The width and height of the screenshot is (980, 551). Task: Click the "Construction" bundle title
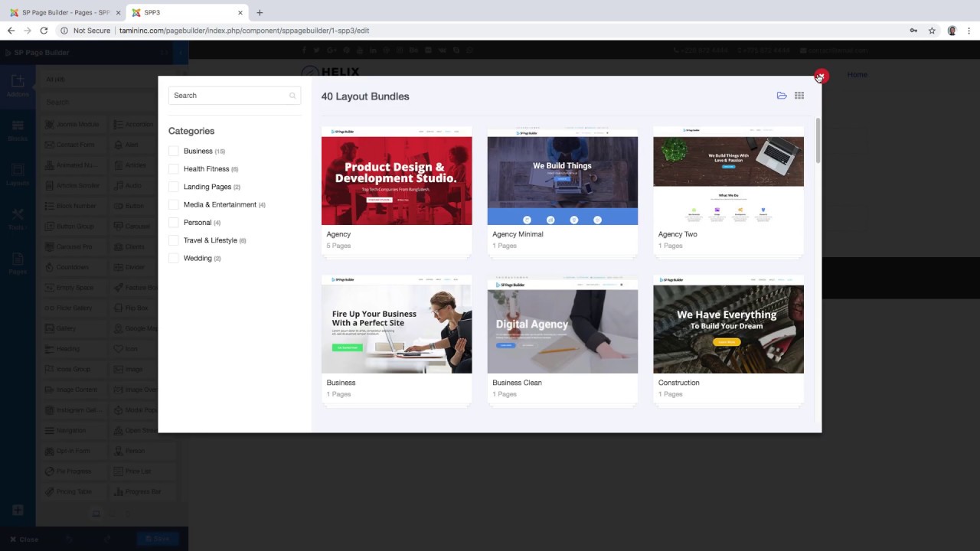click(x=678, y=383)
